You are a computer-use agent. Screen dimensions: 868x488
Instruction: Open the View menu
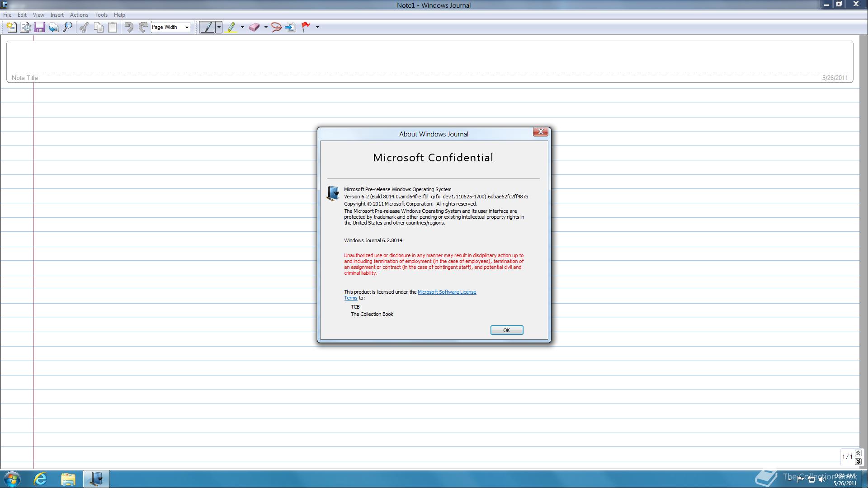[38, 15]
